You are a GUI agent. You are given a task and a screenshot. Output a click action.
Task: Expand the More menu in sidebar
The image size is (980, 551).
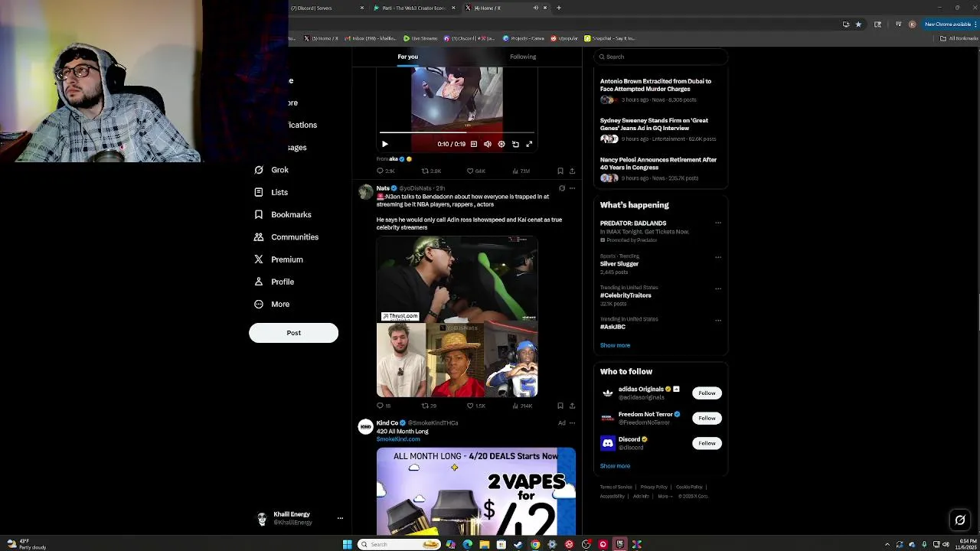(272, 304)
